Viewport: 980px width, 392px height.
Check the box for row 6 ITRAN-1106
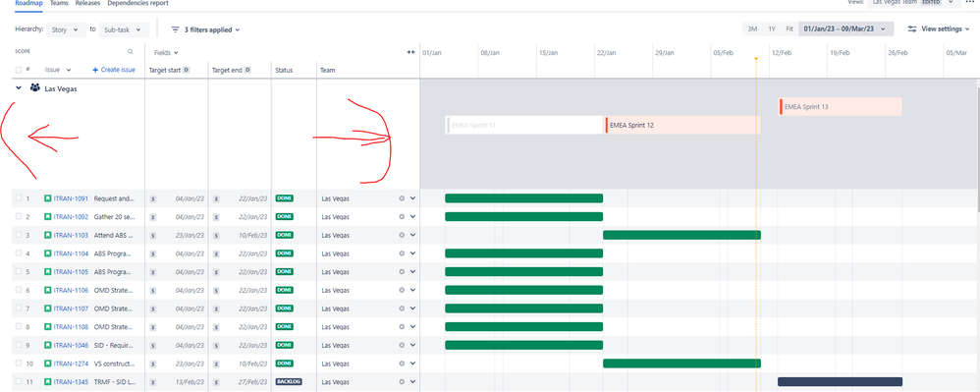pos(19,290)
